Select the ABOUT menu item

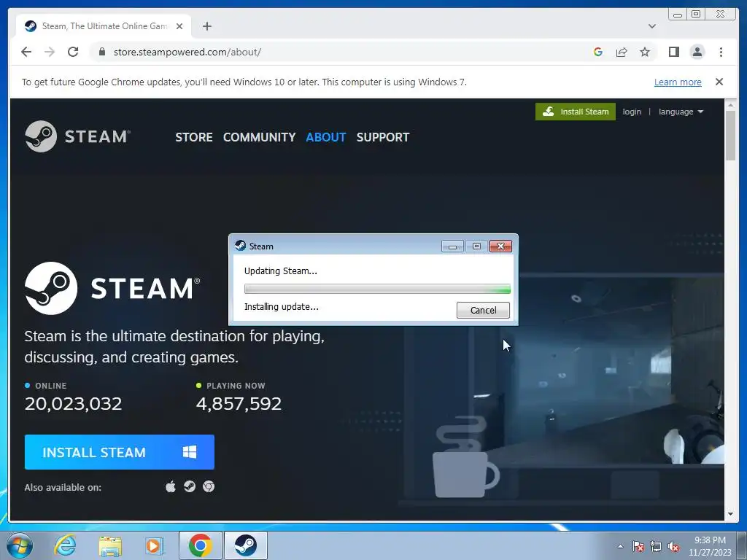point(326,137)
